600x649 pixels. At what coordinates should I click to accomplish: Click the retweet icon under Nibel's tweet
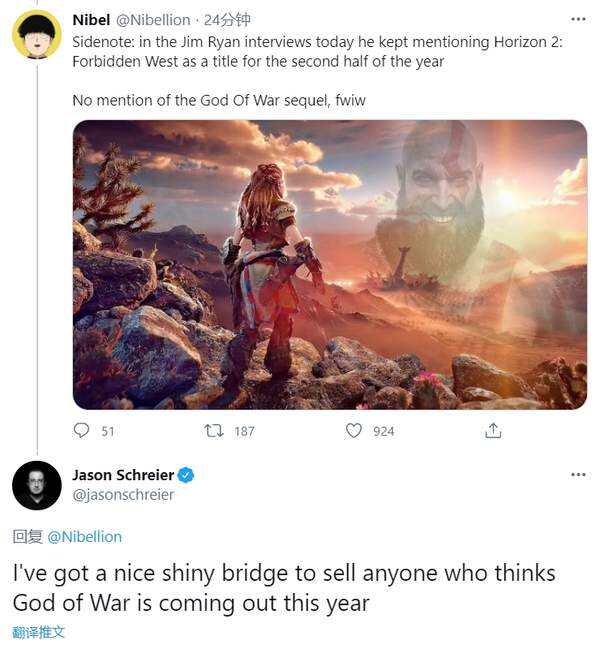pyautogui.click(x=213, y=431)
